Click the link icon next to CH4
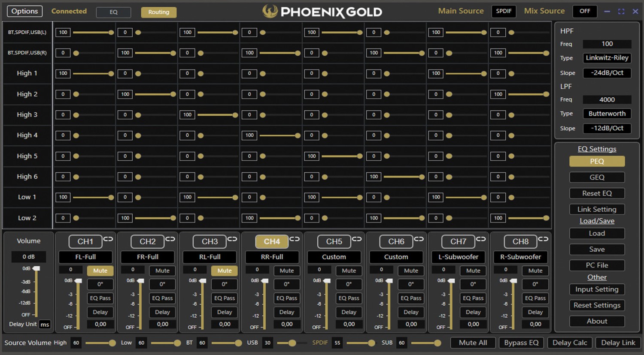The image size is (644, 355). click(295, 239)
